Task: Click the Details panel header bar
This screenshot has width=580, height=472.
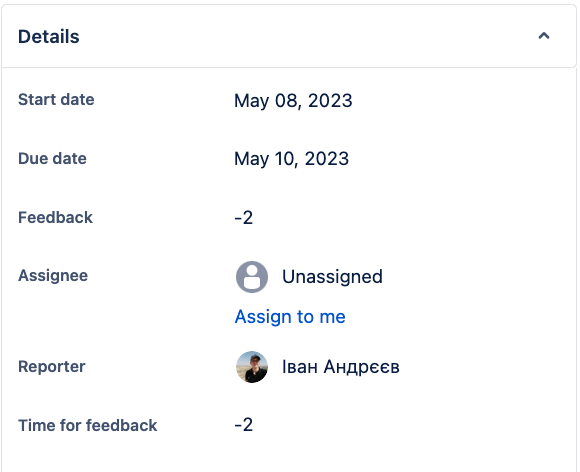Action: coord(289,36)
